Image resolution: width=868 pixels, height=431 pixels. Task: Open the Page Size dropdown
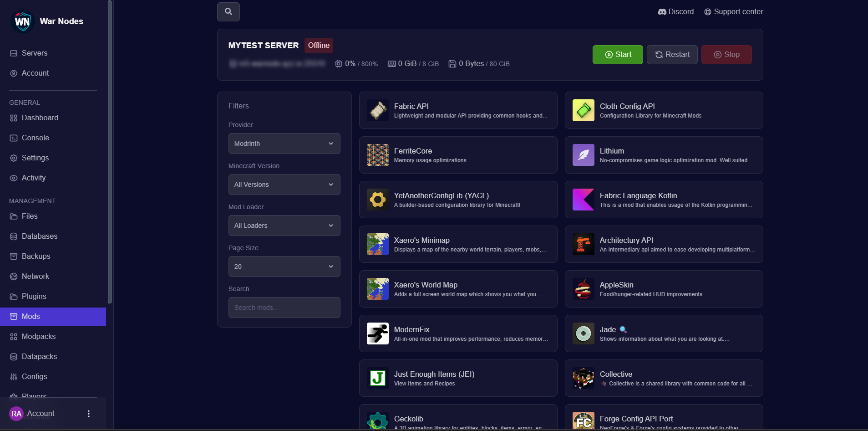[284, 267]
